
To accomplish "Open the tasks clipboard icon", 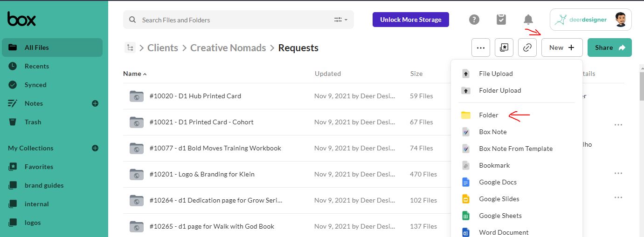I will (501, 20).
